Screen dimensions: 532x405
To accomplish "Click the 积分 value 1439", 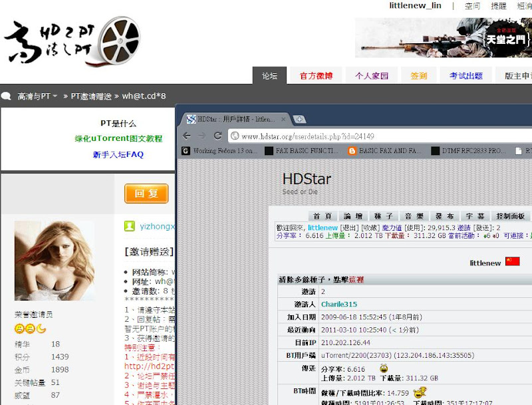I will (60, 356).
